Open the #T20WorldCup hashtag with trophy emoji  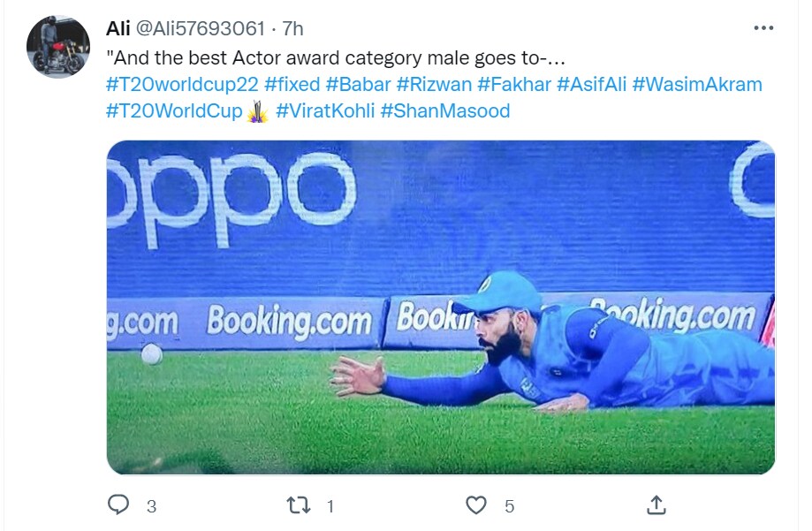[174, 111]
